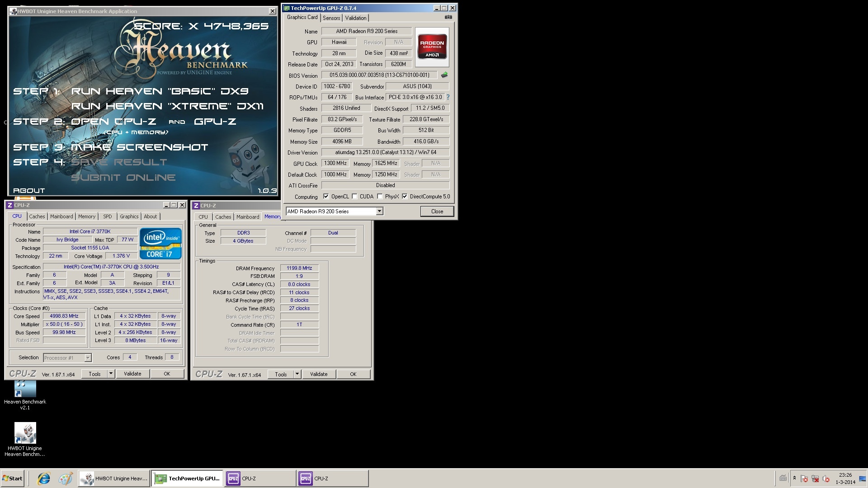Click the Intel Core i7 logo
The image size is (868, 488).
160,244
